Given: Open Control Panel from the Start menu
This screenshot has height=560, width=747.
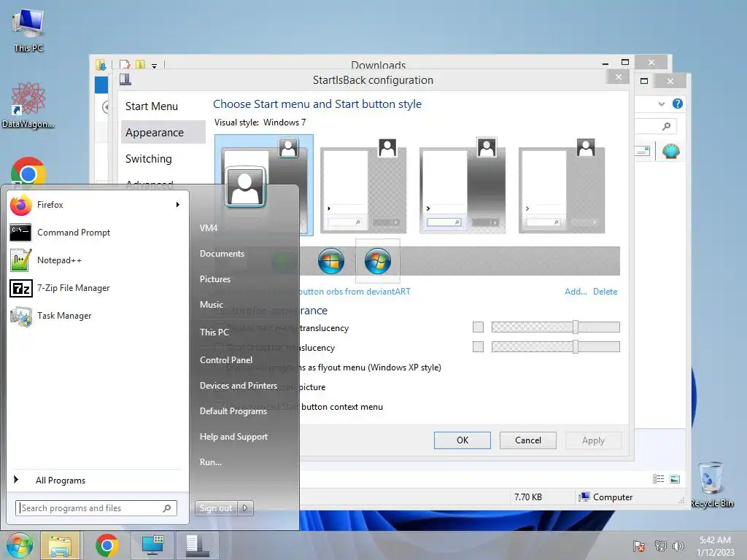Looking at the screenshot, I should [226, 360].
